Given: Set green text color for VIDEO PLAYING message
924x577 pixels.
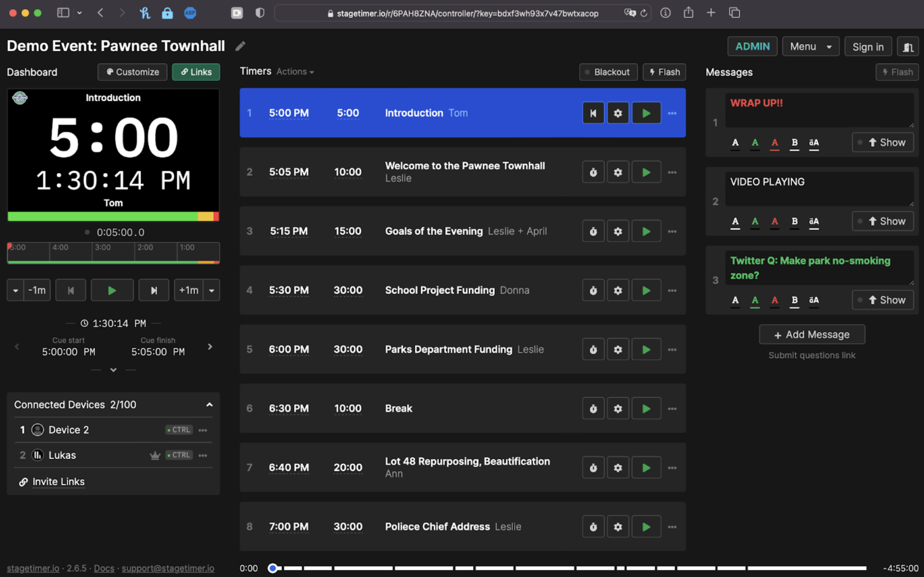Looking at the screenshot, I should (x=755, y=221).
